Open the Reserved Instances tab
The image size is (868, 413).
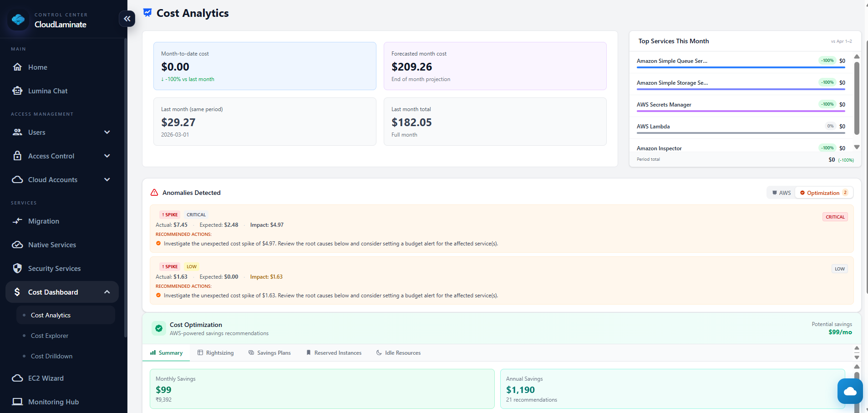[334, 352]
